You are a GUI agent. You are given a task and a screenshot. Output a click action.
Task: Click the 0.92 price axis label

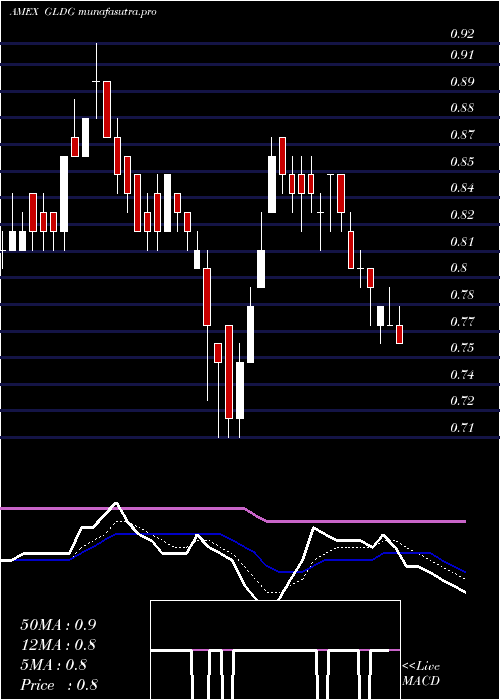tap(462, 34)
